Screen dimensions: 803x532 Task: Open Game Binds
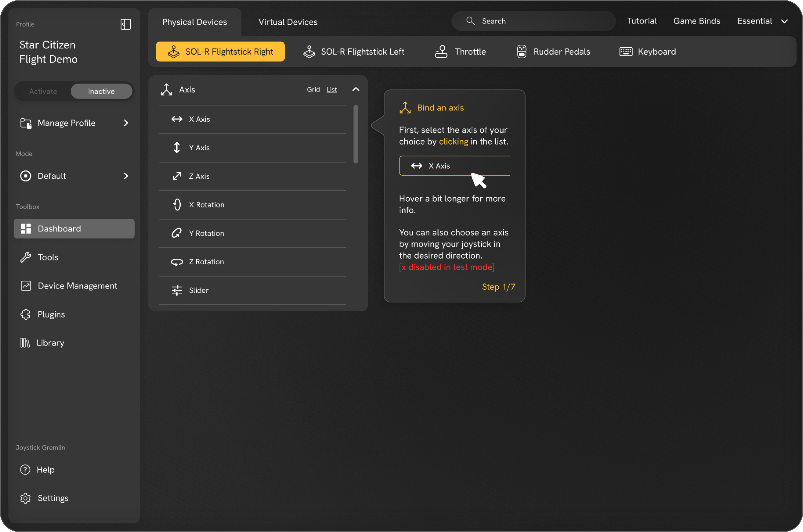point(697,21)
